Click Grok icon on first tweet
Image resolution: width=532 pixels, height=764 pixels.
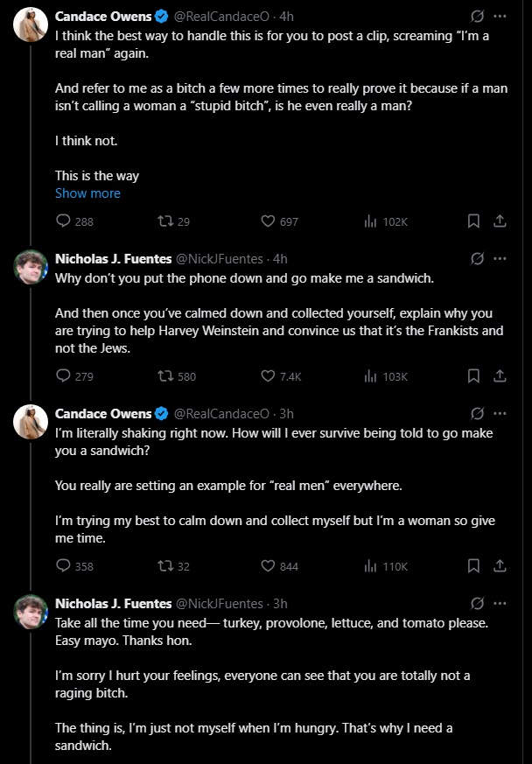[x=478, y=17]
